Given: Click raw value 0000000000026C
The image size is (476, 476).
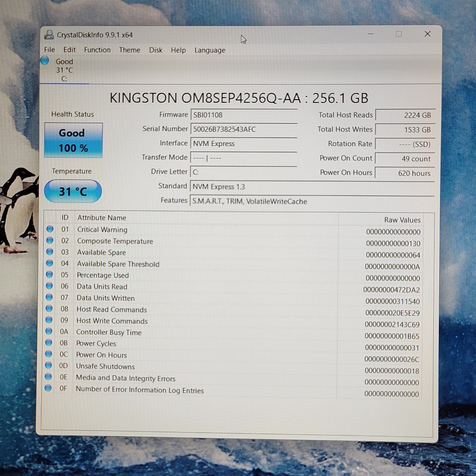Looking at the screenshot, I should (392, 359).
